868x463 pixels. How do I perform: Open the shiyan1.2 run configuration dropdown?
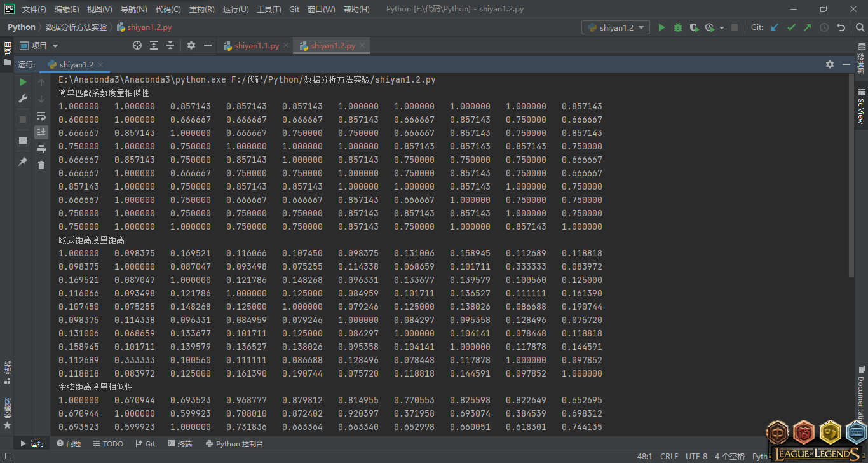pyautogui.click(x=616, y=27)
